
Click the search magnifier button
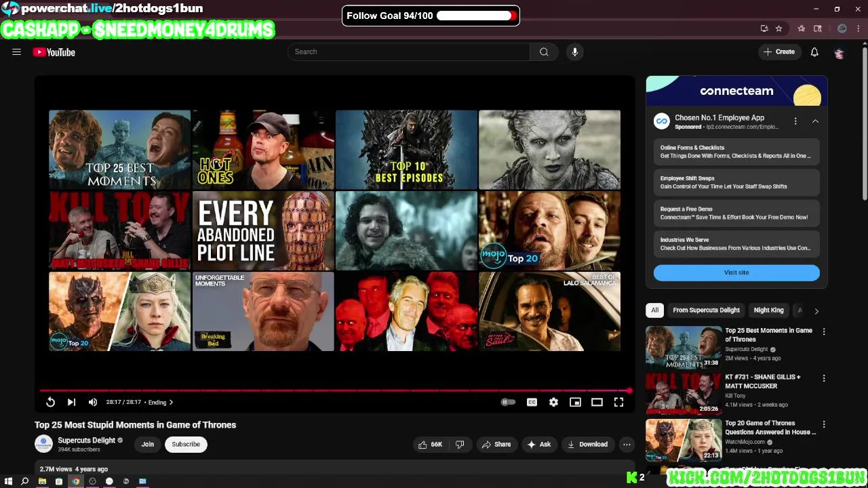point(544,52)
